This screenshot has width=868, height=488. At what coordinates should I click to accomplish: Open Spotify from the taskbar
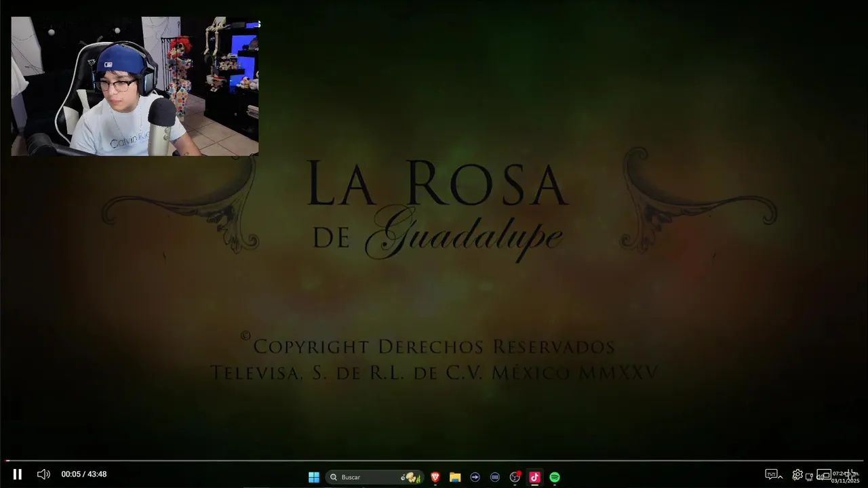[555, 477]
